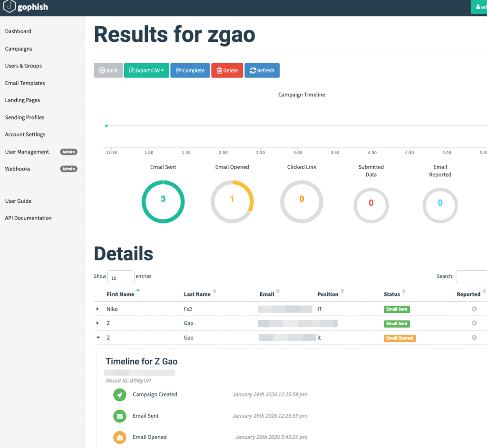Open Landing Pages from the sidebar

click(x=22, y=100)
